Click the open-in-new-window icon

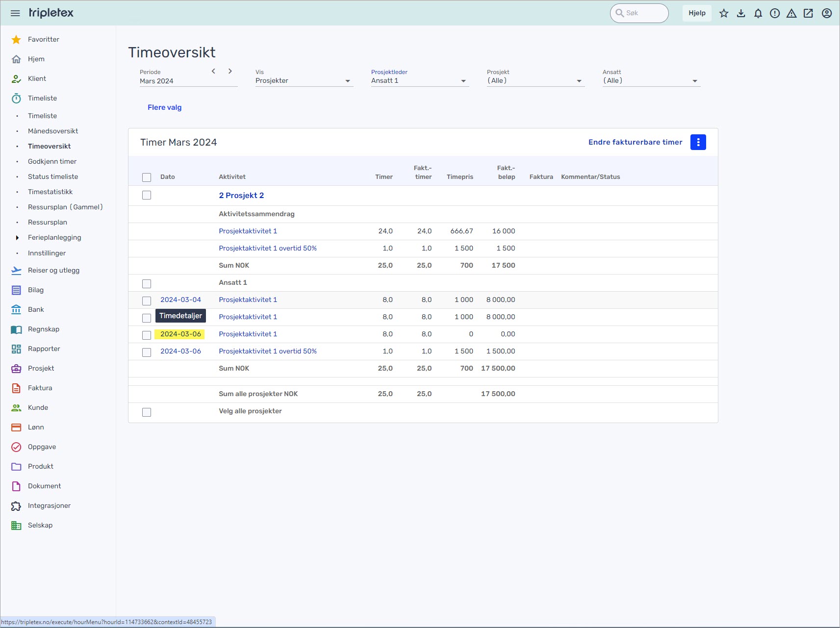pyautogui.click(x=808, y=13)
